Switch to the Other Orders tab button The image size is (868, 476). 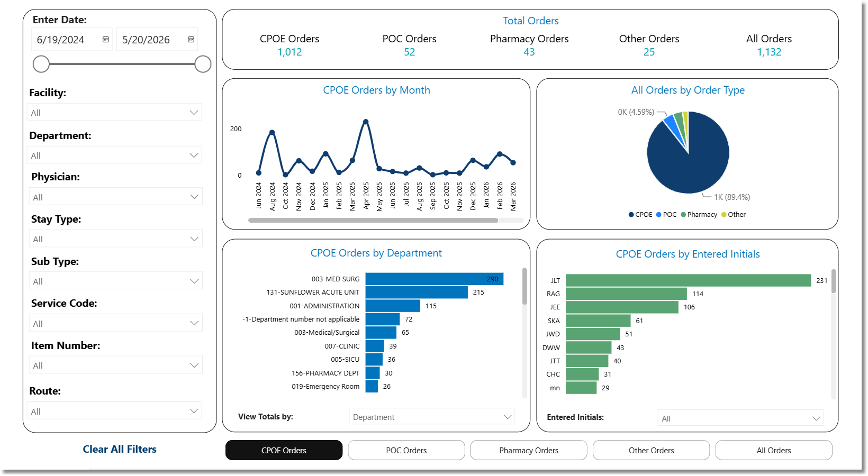[x=651, y=450]
